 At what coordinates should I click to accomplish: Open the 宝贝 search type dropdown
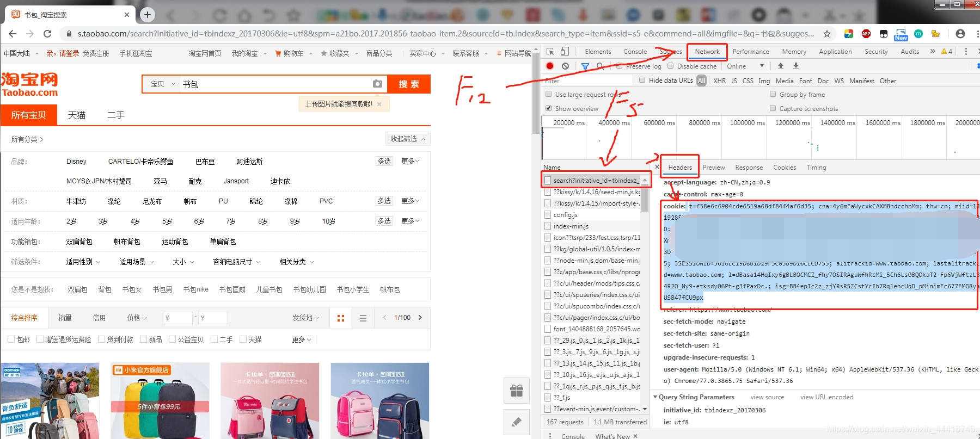162,84
